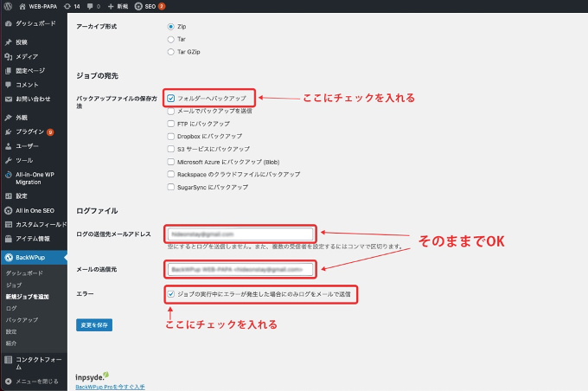This screenshot has height=391, width=588.
Task: Select the Tar GZip radio option
Action: (170, 52)
